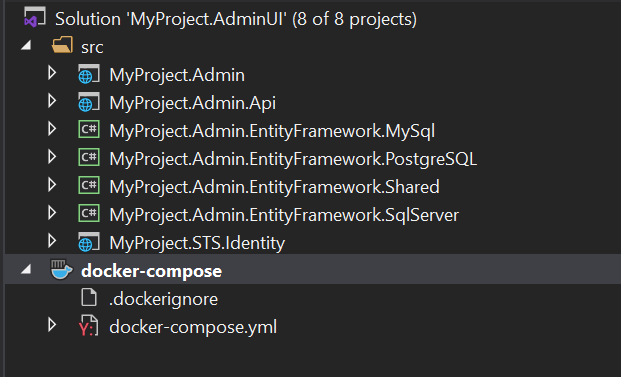
Task: Select the MyProject.Admin.EntityFramework.SqlServer project
Action: 284,215
